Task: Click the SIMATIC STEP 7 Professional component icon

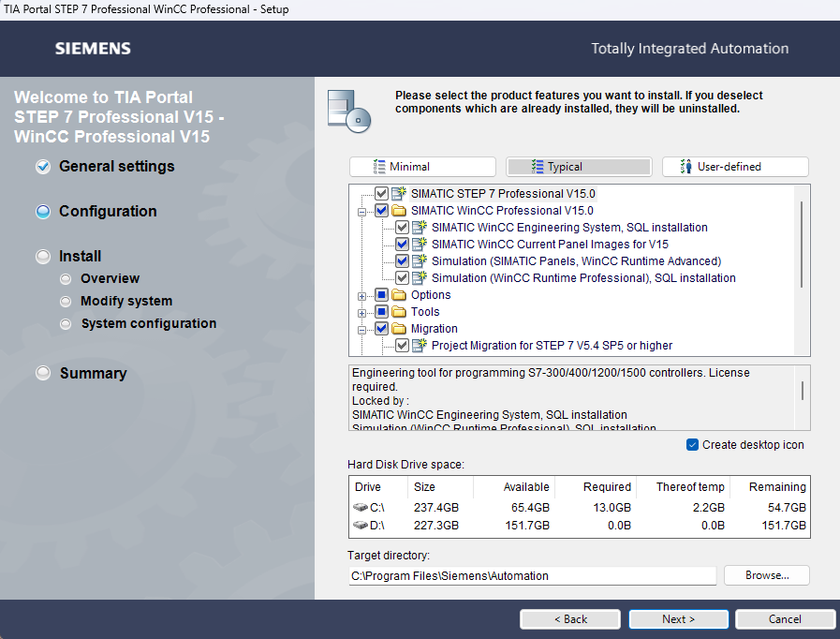Action: [399, 194]
